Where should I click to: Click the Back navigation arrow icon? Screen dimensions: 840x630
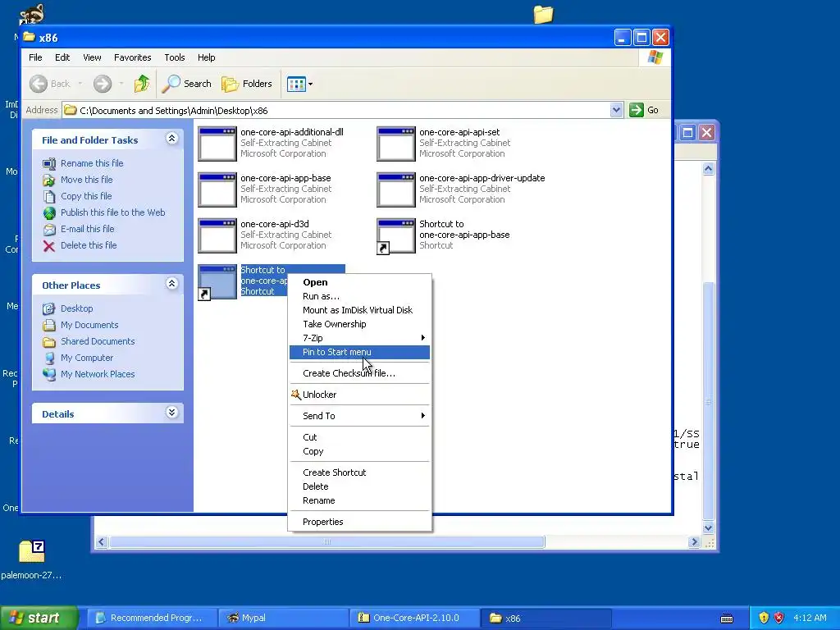click(38, 84)
